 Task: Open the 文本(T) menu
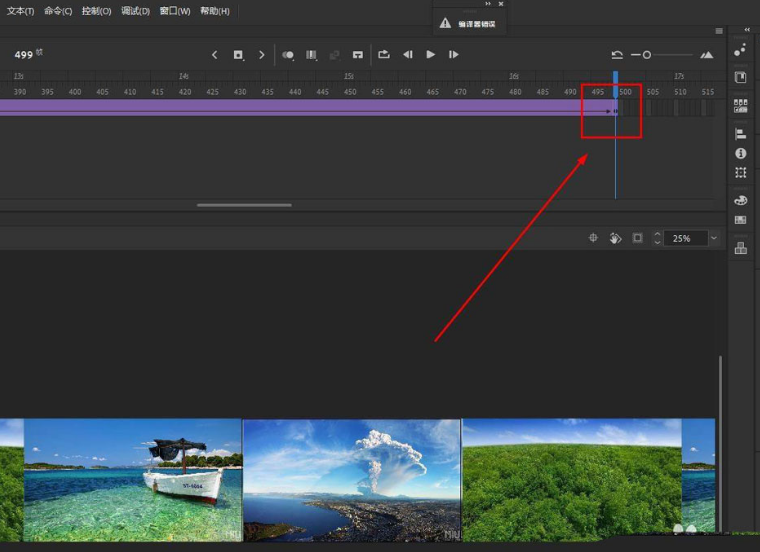pyautogui.click(x=21, y=11)
